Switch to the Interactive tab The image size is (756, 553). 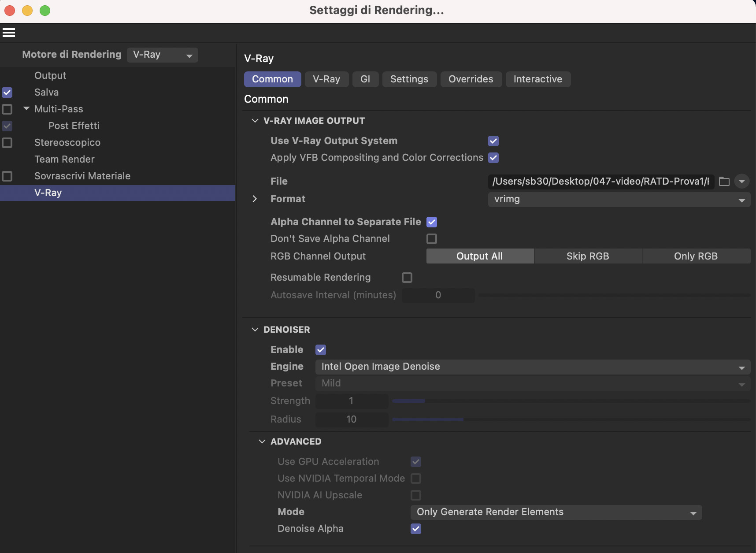tap(538, 79)
